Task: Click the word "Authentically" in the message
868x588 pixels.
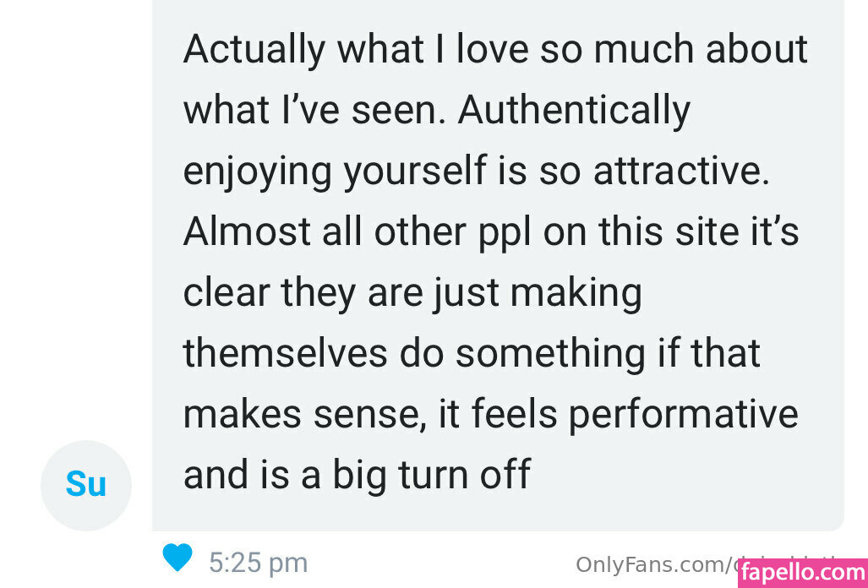Action: (575, 110)
